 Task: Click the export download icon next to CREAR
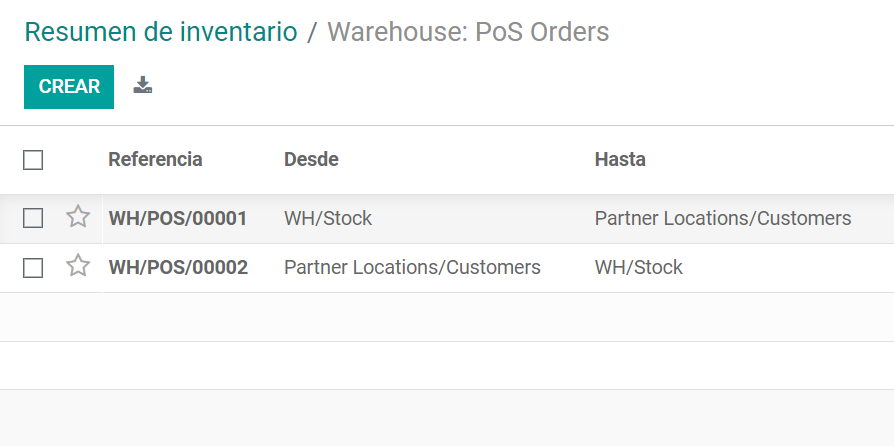click(143, 85)
